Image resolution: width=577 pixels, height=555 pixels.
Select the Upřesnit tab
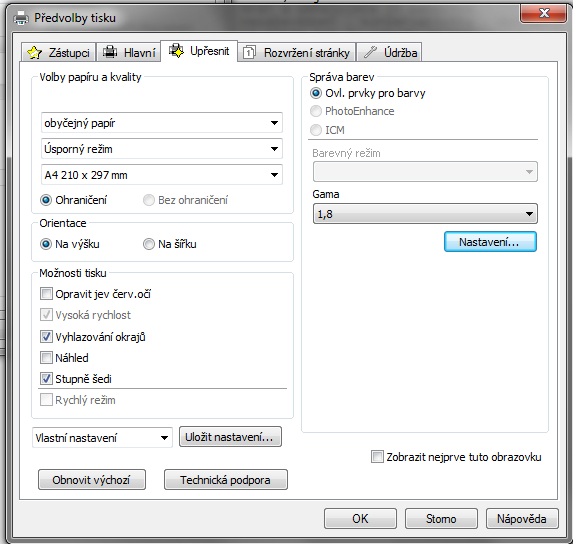[199, 51]
